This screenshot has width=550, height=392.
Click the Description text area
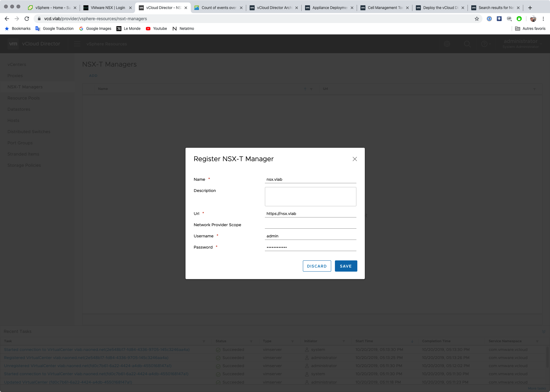[x=310, y=197]
